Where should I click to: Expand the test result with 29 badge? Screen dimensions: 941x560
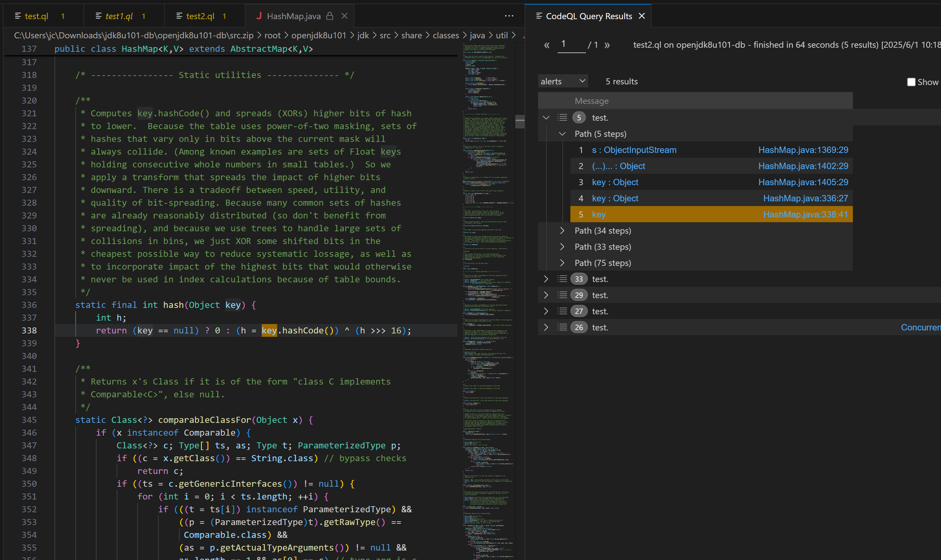[x=546, y=295]
